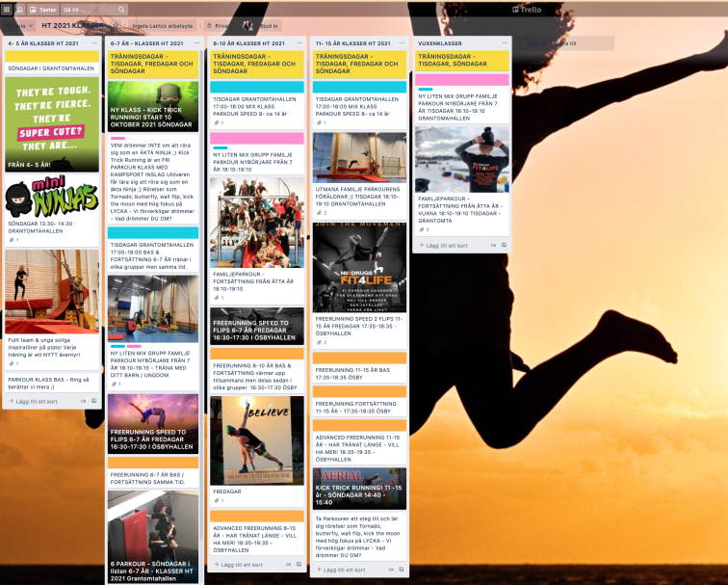Open PARKOUR KLASS BAS card

tap(52, 383)
